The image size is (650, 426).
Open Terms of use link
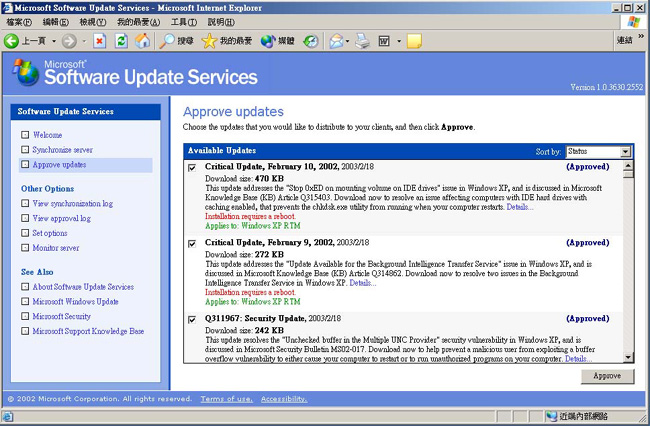[x=226, y=399]
